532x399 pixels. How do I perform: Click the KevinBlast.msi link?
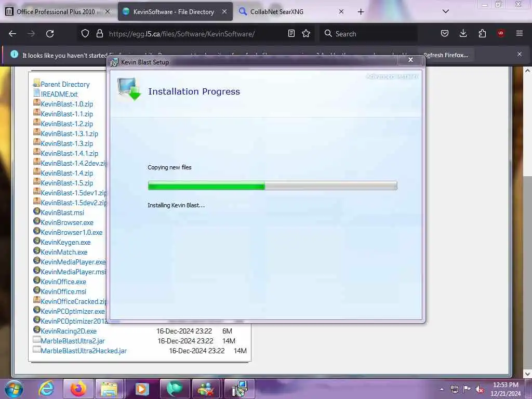(62, 212)
